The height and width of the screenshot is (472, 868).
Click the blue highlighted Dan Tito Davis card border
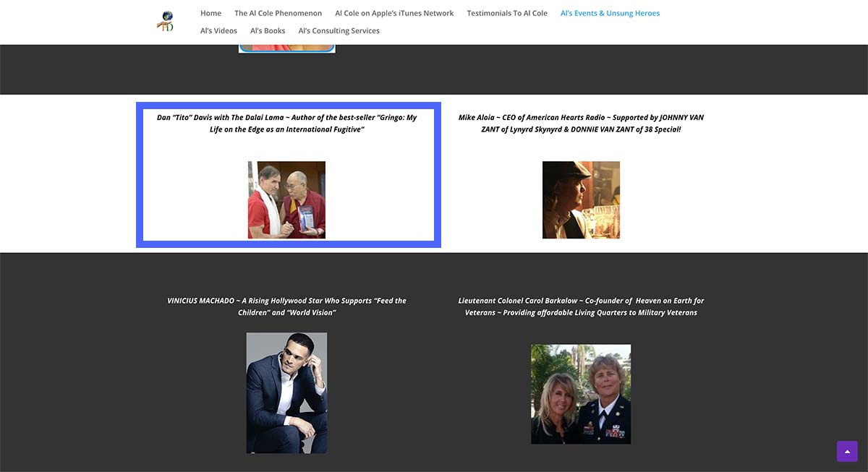pos(140,175)
